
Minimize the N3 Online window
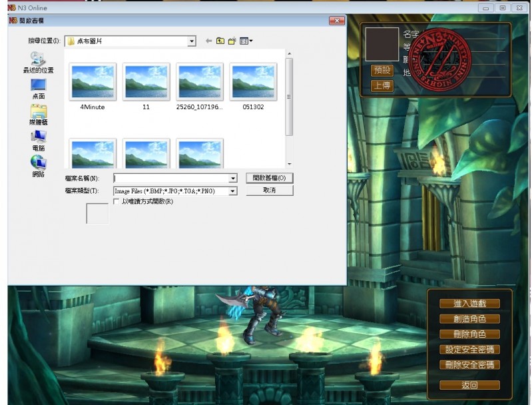click(x=486, y=8)
